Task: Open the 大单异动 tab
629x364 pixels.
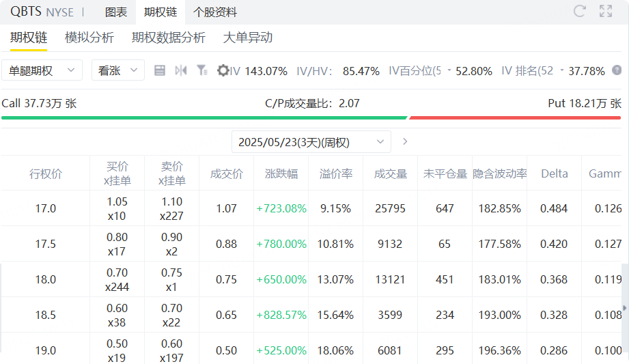Action: tap(248, 38)
